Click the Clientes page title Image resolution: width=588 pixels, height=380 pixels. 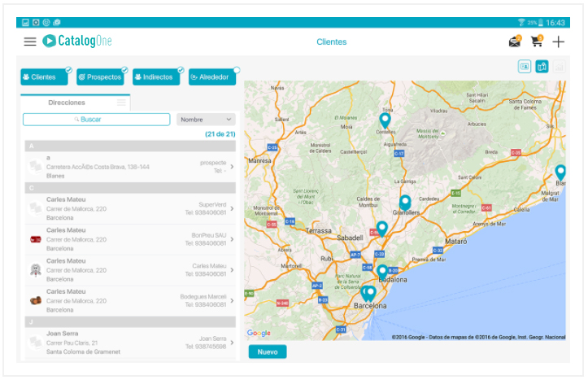332,41
